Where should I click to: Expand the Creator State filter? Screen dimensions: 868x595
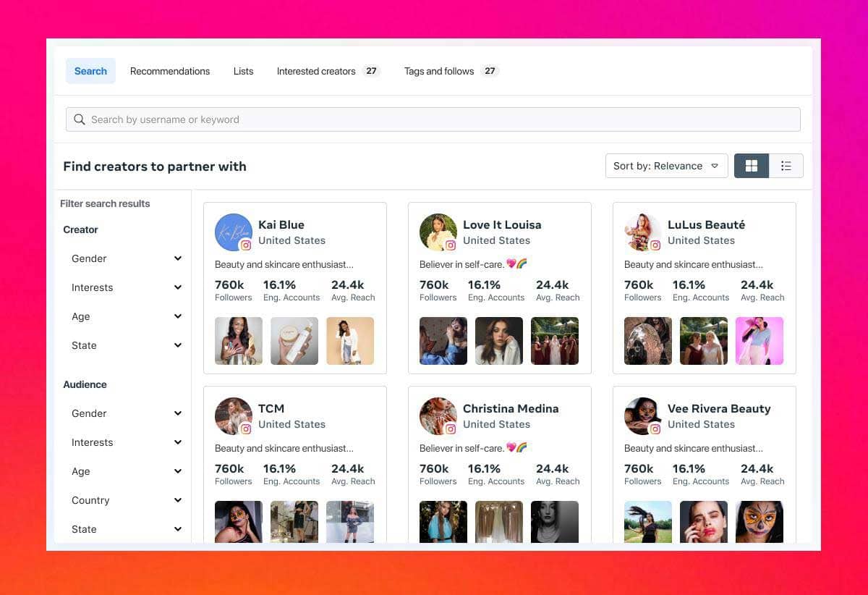(x=126, y=345)
